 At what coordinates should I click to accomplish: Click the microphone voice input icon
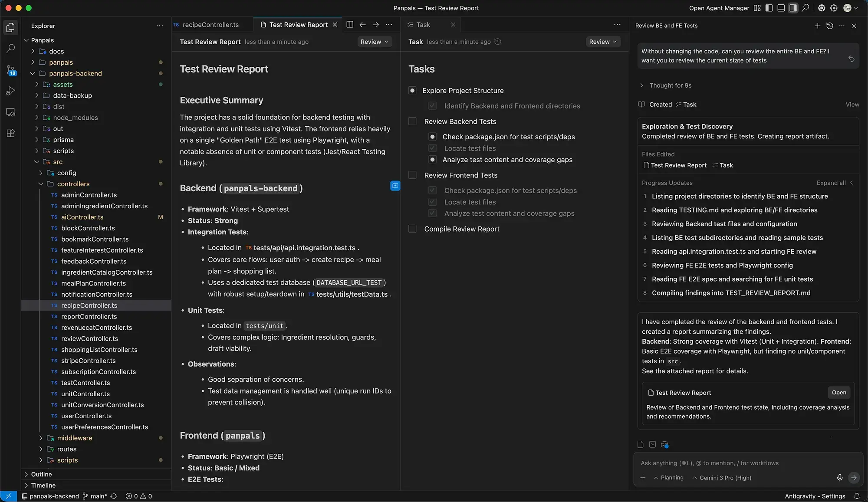pos(839,478)
